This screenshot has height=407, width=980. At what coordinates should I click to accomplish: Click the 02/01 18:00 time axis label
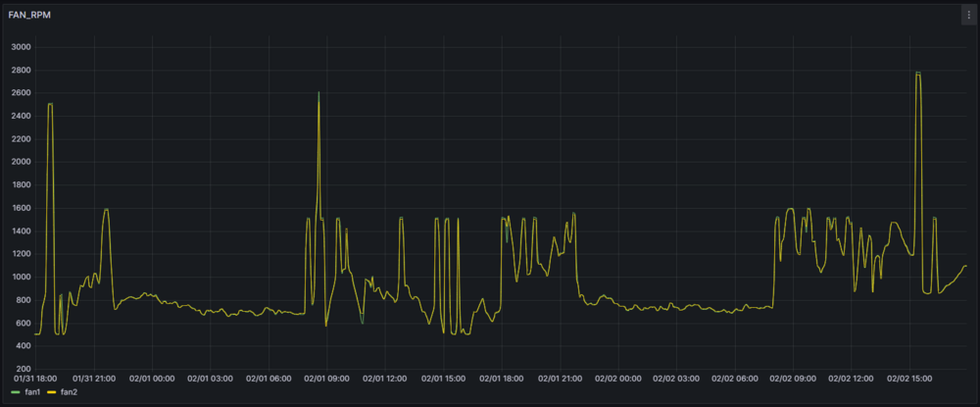502,379
